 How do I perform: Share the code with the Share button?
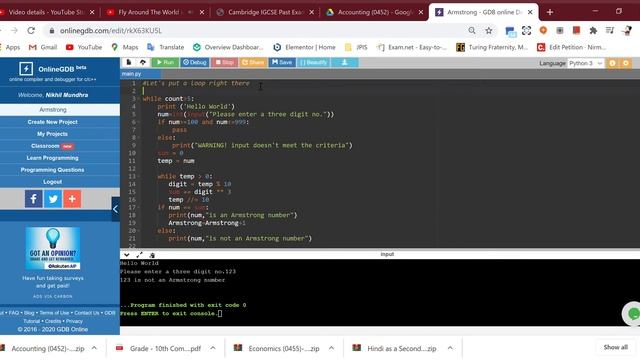[253, 62]
